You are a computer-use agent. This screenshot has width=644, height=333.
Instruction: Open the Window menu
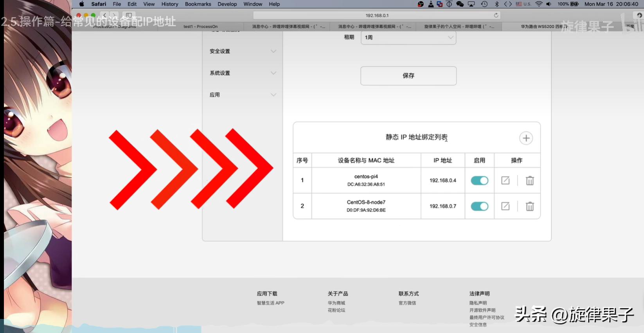(x=253, y=4)
